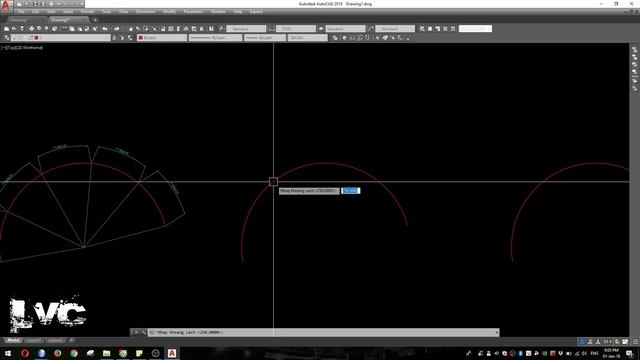Expand the command line history arrow
This screenshot has height=360, width=640.
coord(496,333)
